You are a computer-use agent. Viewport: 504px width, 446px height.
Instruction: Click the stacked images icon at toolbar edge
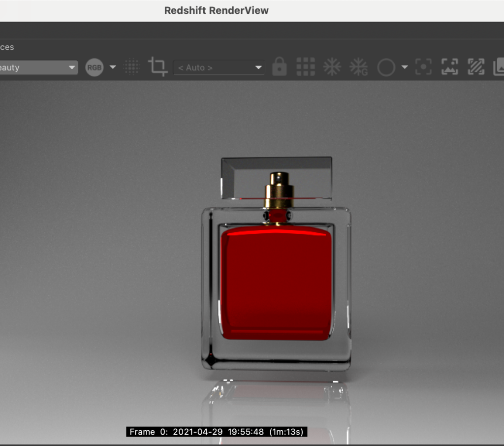pos(499,67)
